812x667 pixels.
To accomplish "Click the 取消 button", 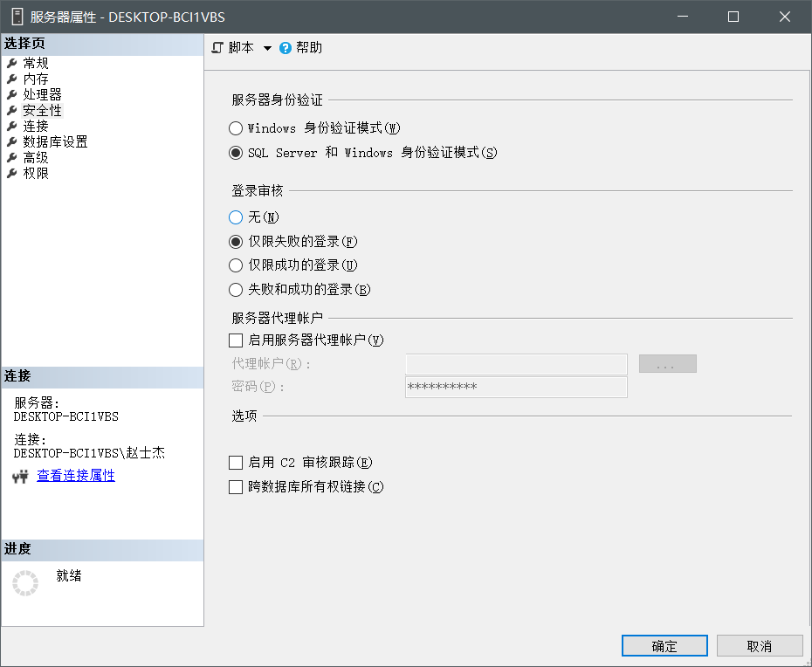I will [x=760, y=646].
